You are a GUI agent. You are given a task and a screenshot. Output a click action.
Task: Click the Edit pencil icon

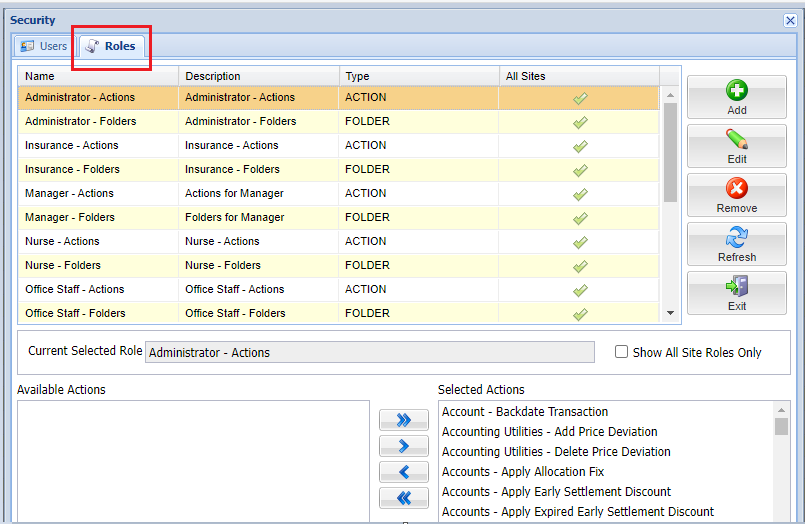pyautogui.click(x=737, y=139)
